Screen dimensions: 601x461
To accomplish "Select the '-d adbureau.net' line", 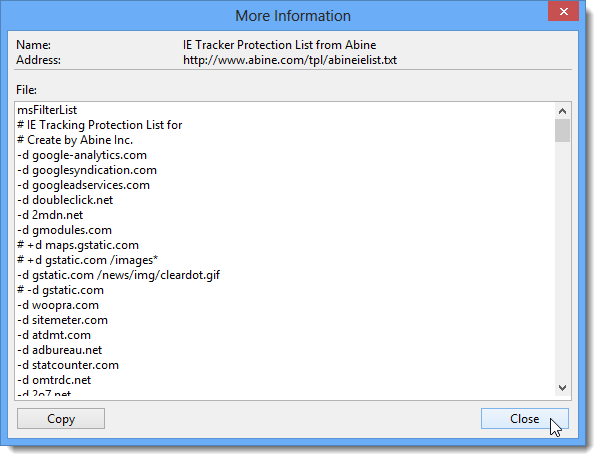I will point(59,350).
